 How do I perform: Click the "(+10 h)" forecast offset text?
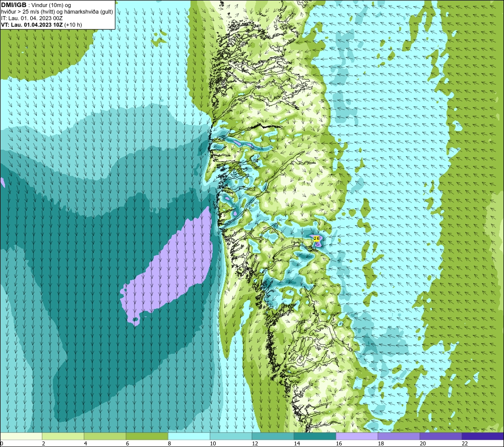[x=73, y=25]
